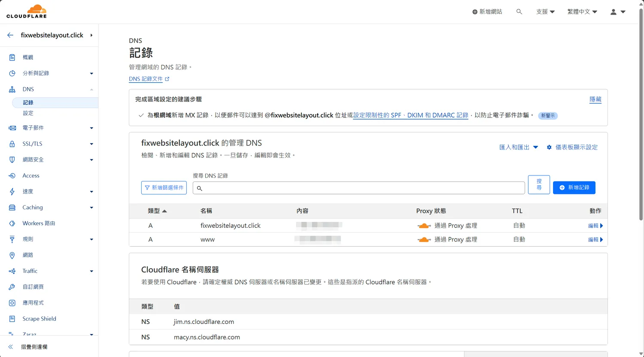Open the 繁體中文 language dropdown
This screenshot has width=644, height=357.
(x=582, y=12)
